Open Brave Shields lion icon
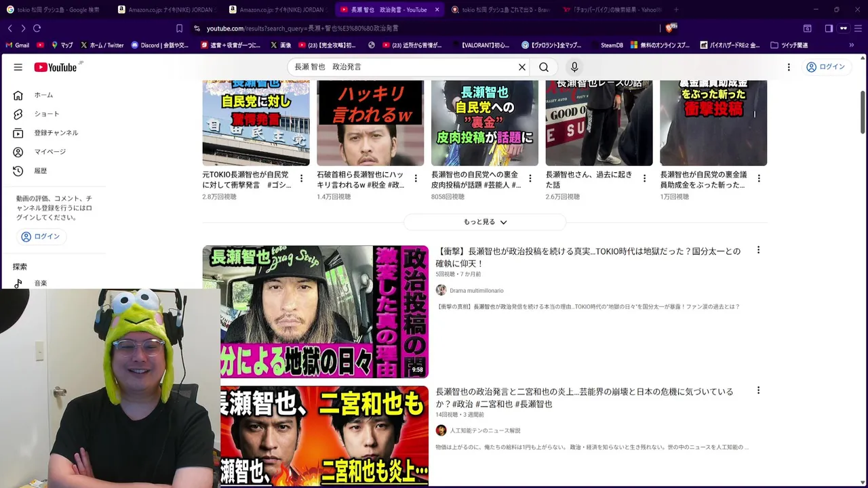 [670, 28]
